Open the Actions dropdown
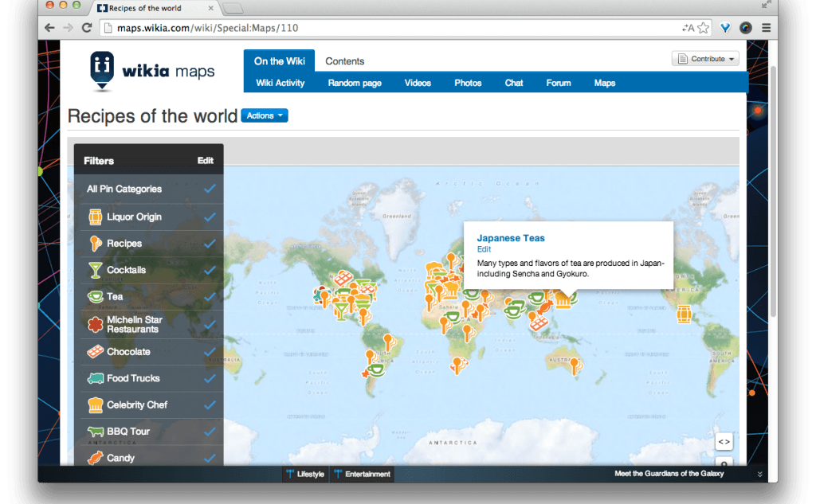The image size is (816, 504). pos(265,116)
